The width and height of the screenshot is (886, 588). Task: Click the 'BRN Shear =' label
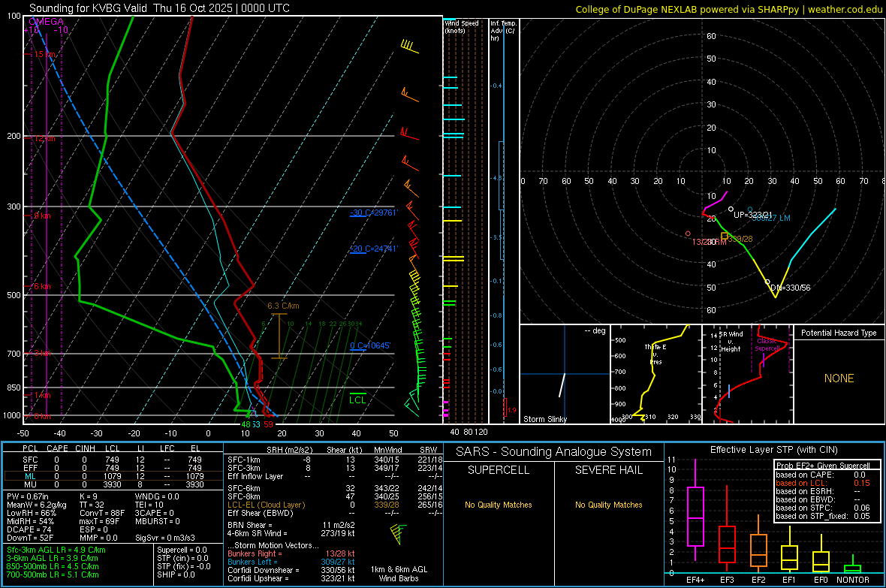click(250, 525)
